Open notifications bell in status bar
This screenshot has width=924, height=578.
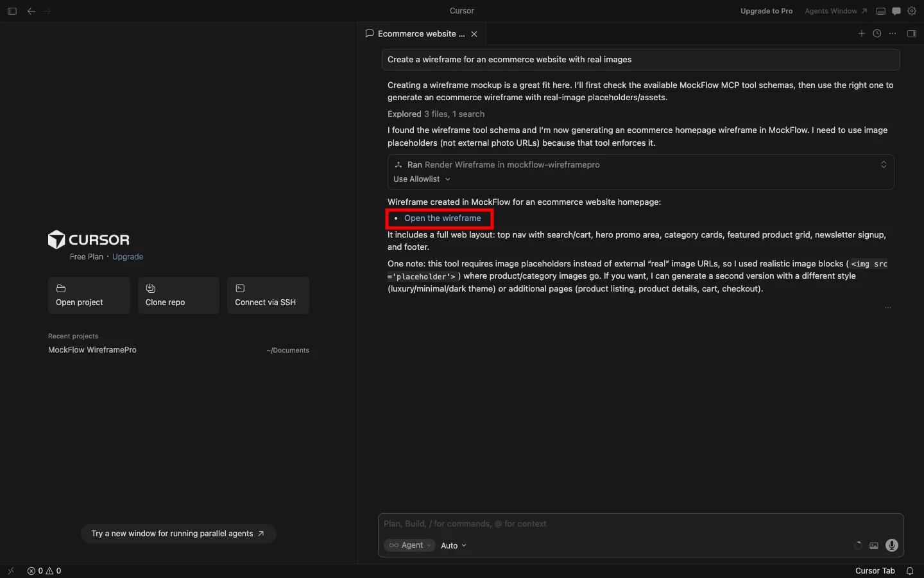(x=910, y=571)
